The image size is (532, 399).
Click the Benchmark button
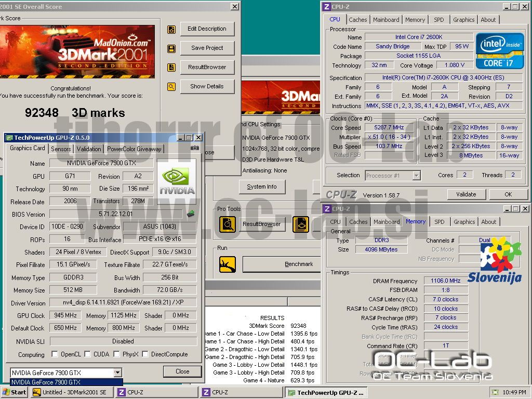[282, 264]
